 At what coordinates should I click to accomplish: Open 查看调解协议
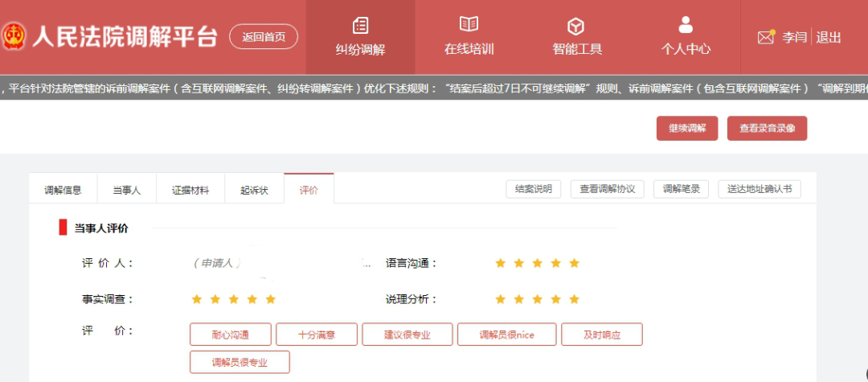tap(608, 189)
